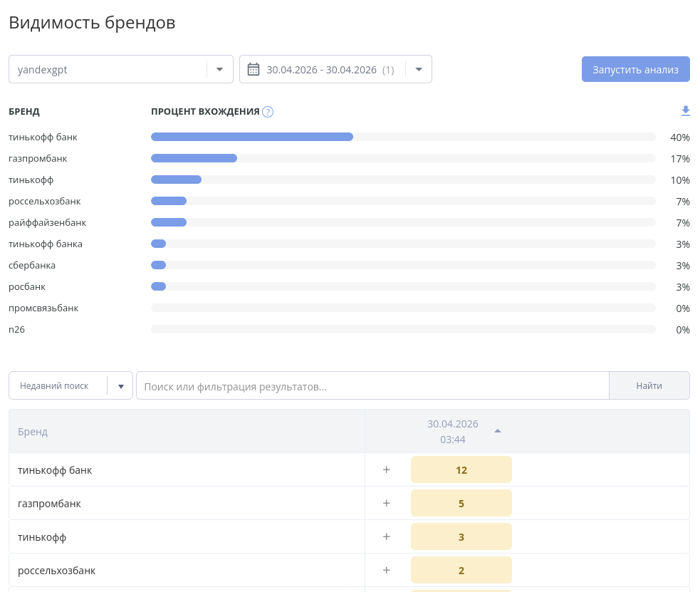Click росбанк brand label in chart
Image resolution: width=700 pixels, height=592 pixels.
(27, 286)
